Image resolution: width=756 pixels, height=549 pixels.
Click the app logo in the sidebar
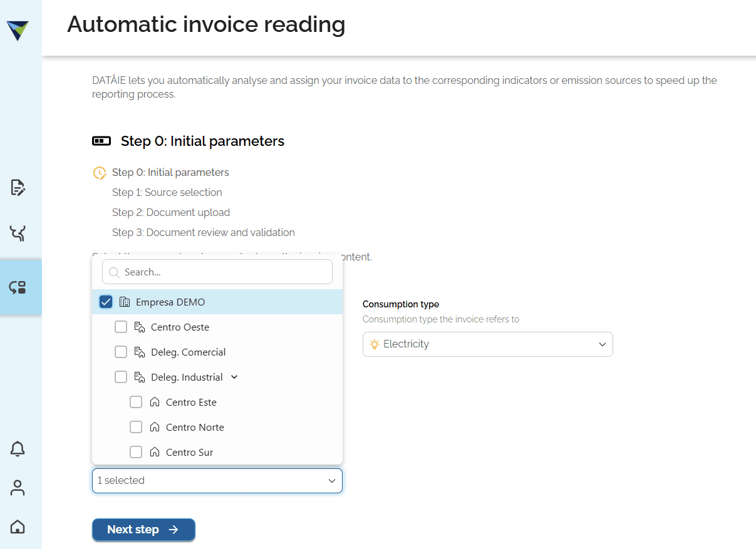[18, 30]
